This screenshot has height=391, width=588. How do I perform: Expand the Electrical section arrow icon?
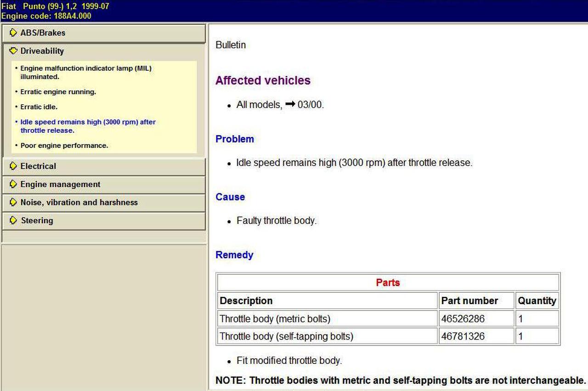[x=13, y=166]
